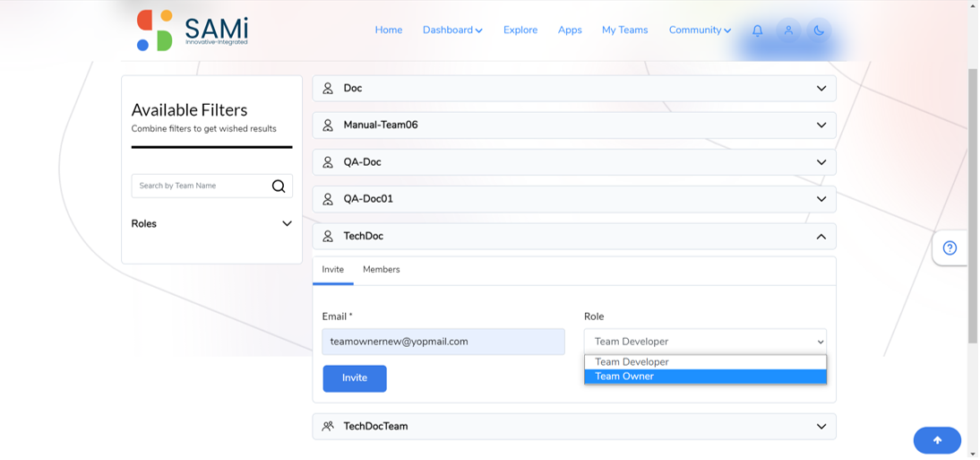Viewport: 980px width, 460px height.
Task: Go to Home page
Action: point(389,30)
